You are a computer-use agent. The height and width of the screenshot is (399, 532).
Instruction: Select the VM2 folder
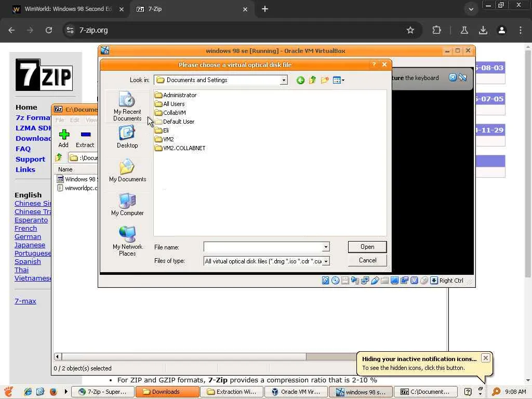164,139
